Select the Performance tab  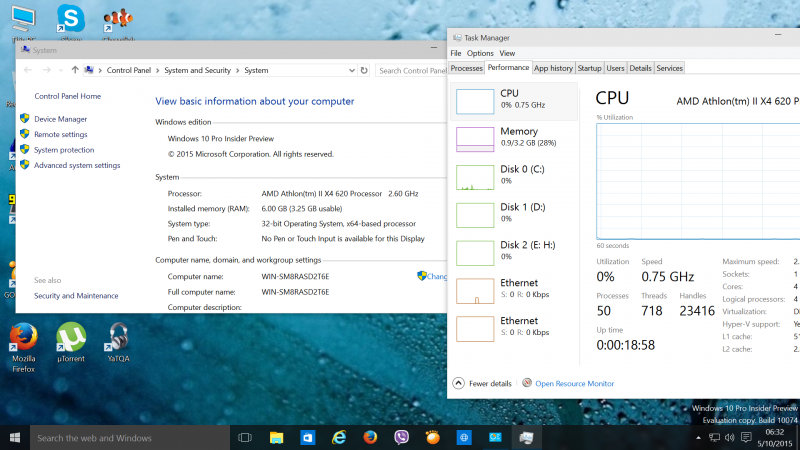click(x=508, y=67)
